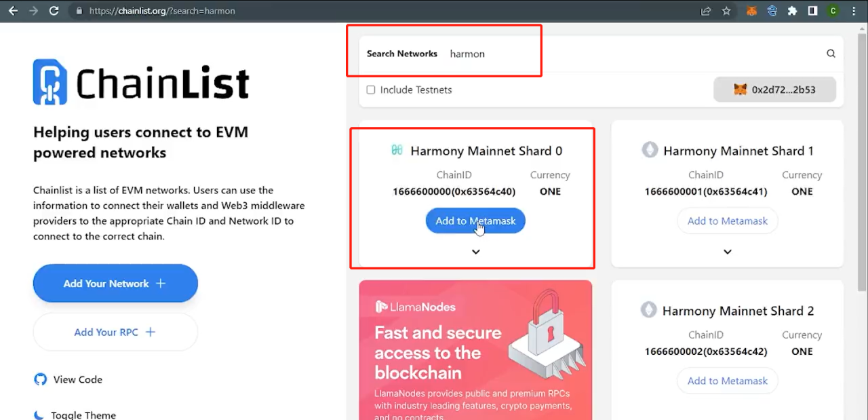The height and width of the screenshot is (420, 868).
Task: Toggle the browser side panel icon
Action: pyautogui.click(x=812, y=11)
